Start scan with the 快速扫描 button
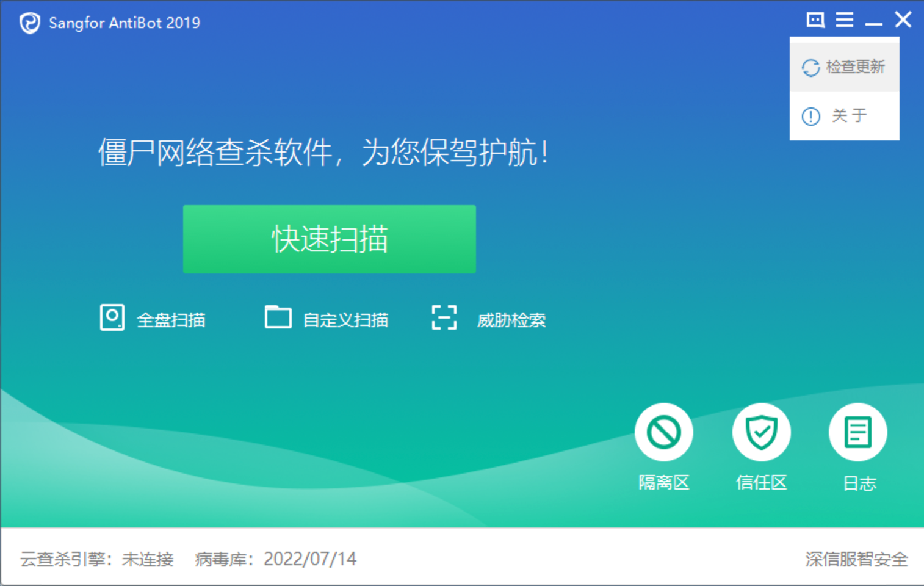 click(x=330, y=239)
